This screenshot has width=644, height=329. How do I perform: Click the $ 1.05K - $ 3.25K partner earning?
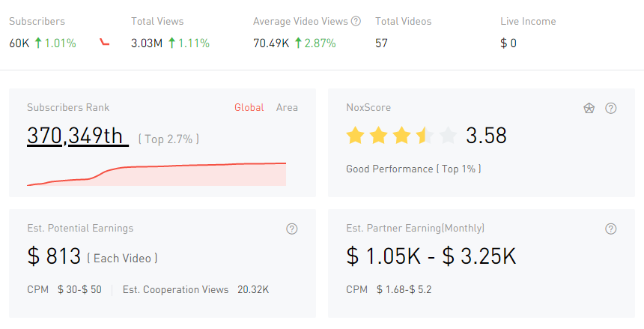tap(431, 256)
